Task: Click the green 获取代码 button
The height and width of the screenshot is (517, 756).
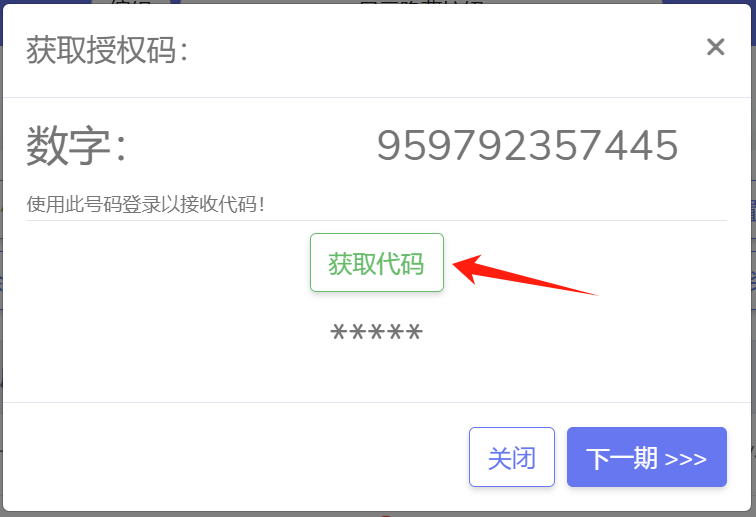Action: [x=377, y=262]
